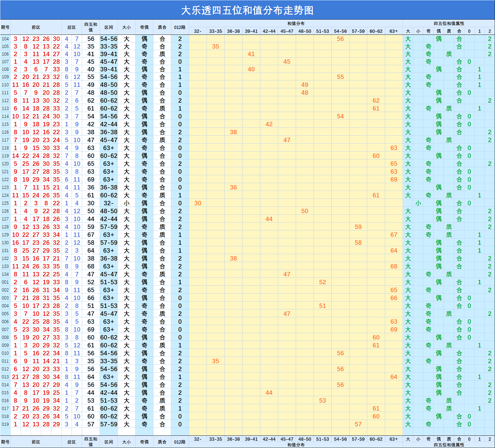The height and width of the screenshot is (448, 495).
Task: Click front number 14 in row 119
Action: 15,156
